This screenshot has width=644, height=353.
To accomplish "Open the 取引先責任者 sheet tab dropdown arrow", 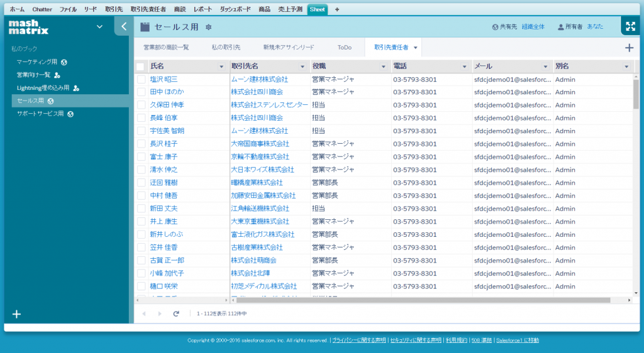I will (x=415, y=48).
